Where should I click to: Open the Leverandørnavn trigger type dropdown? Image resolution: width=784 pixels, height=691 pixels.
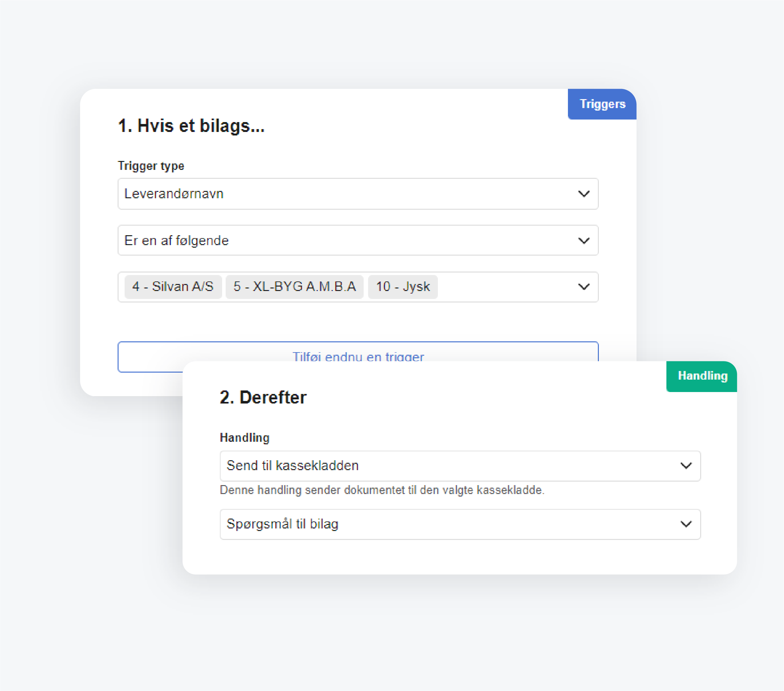coord(358,194)
